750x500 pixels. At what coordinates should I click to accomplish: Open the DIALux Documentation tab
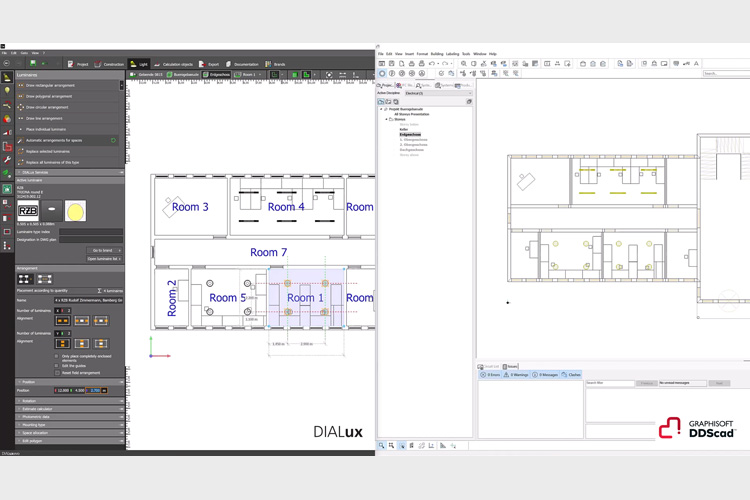click(x=243, y=64)
